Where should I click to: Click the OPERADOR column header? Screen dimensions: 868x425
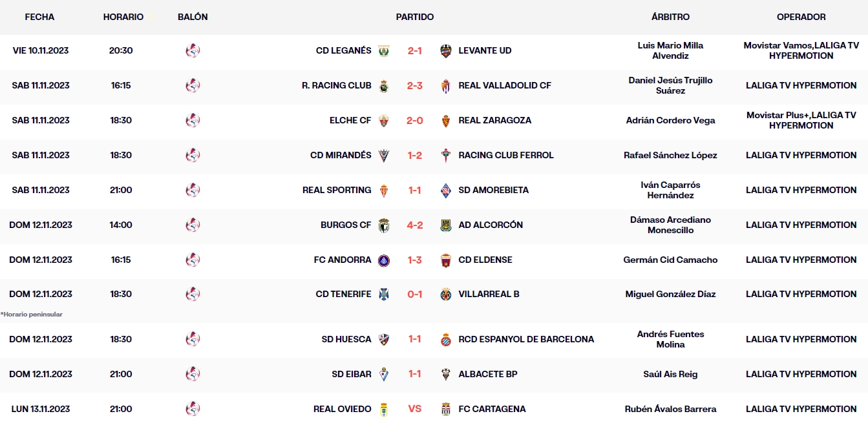click(801, 17)
